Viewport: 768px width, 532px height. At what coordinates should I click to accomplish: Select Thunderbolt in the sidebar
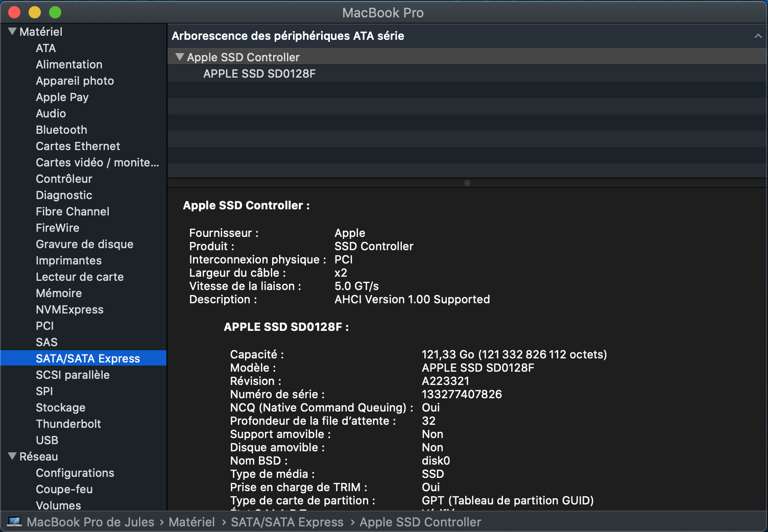(x=68, y=424)
